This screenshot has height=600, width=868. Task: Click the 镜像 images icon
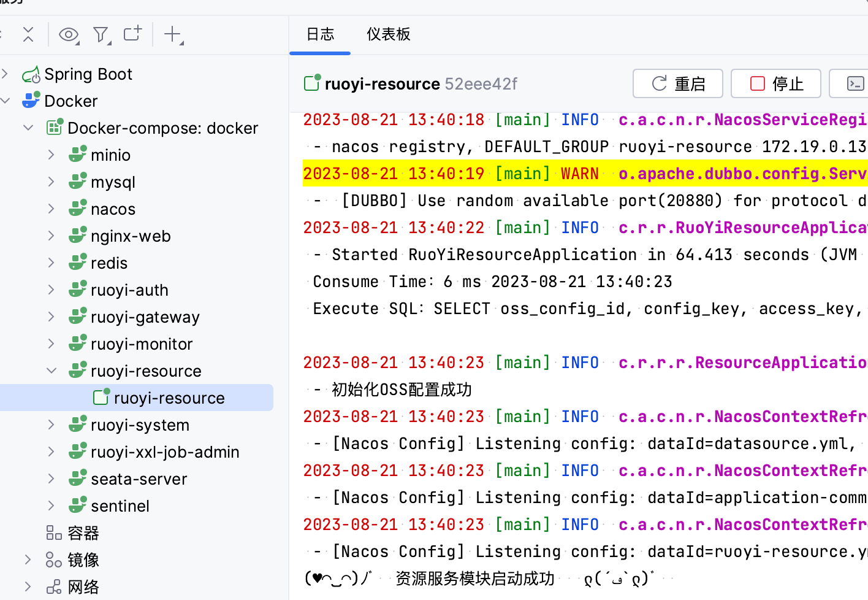click(54, 560)
